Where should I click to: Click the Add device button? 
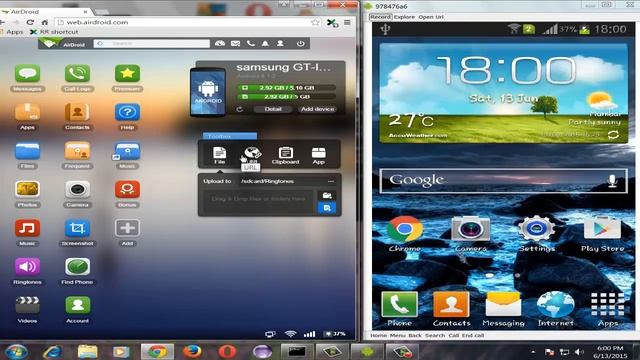pyautogui.click(x=318, y=109)
